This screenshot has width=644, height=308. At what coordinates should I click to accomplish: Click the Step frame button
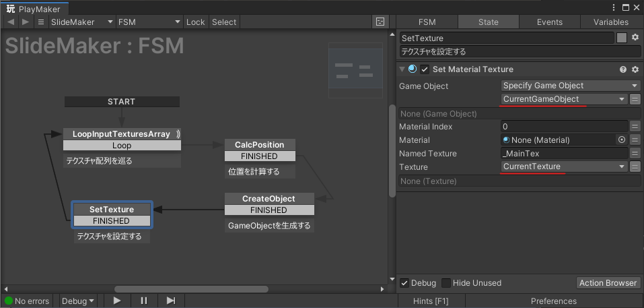[x=171, y=301]
